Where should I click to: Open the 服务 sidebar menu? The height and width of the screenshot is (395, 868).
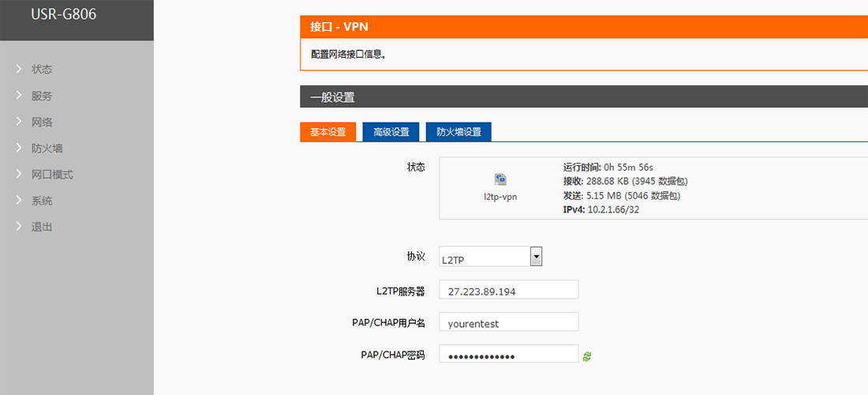[42, 96]
